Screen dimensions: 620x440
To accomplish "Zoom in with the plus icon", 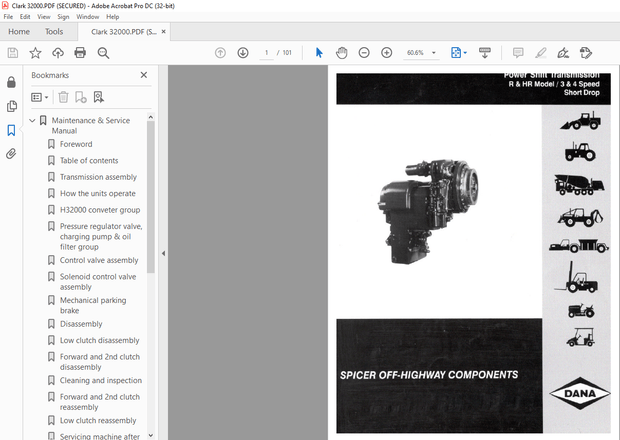I will pos(386,53).
